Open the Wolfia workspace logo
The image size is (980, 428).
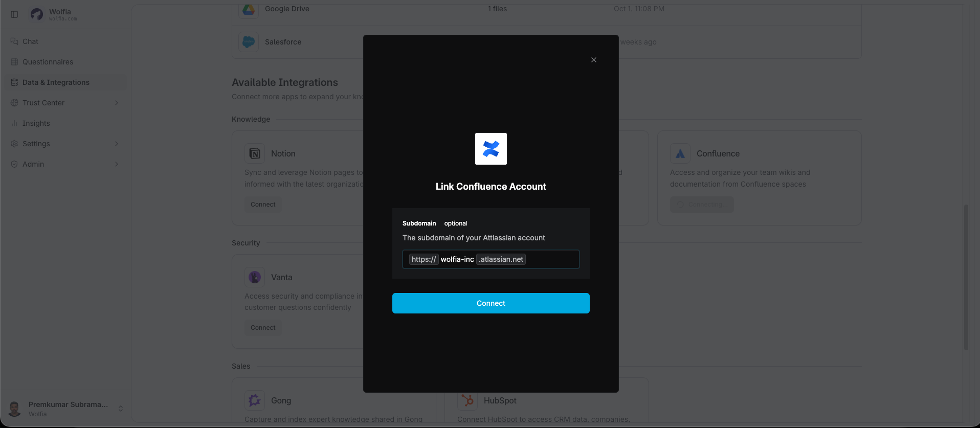point(37,14)
